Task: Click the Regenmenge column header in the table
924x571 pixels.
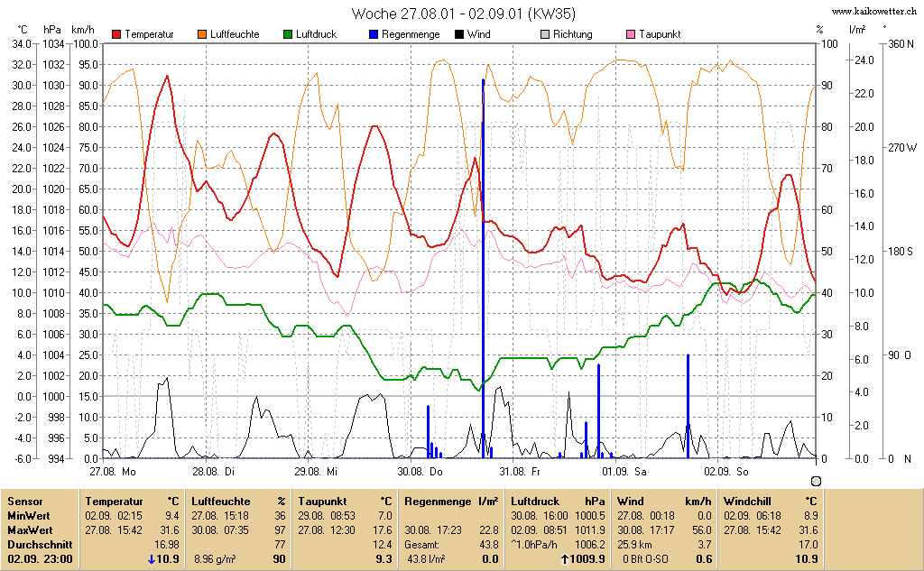Action: click(x=438, y=502)
